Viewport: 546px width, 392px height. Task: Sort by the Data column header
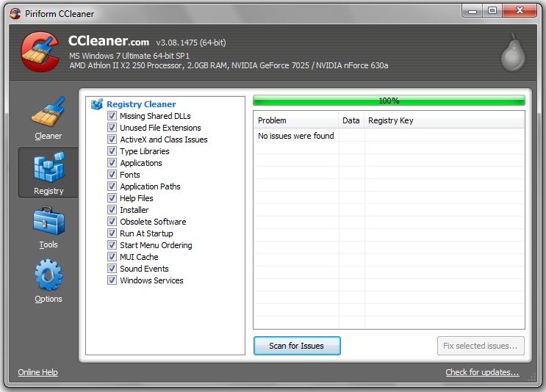pos(351,120)
